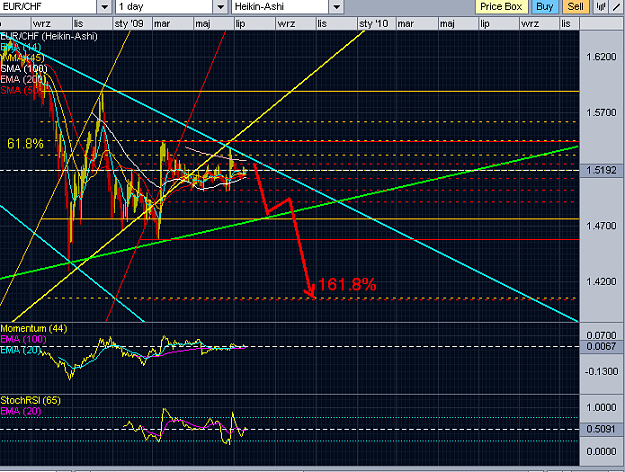Viewport: 625px width, 472px height.
Task: Click the Momentum value 0.0067 marker
Action: (601, 346)
